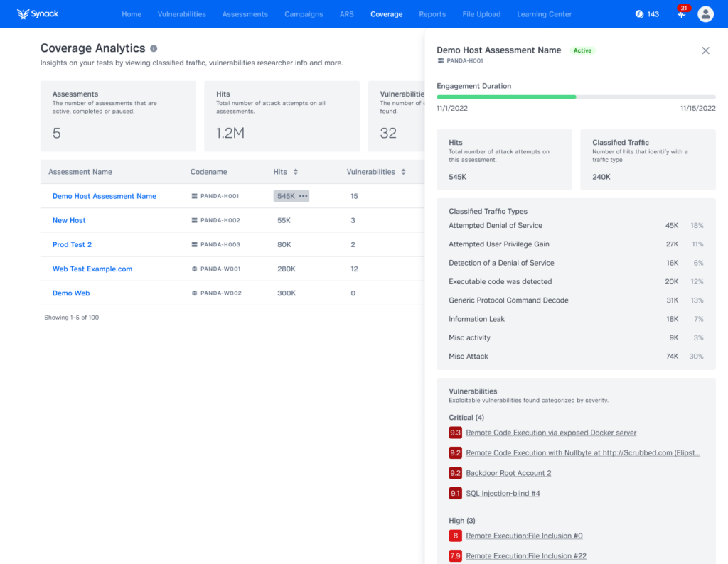Open Remote Code Execution with Nullbyte link

coord(583,452)
